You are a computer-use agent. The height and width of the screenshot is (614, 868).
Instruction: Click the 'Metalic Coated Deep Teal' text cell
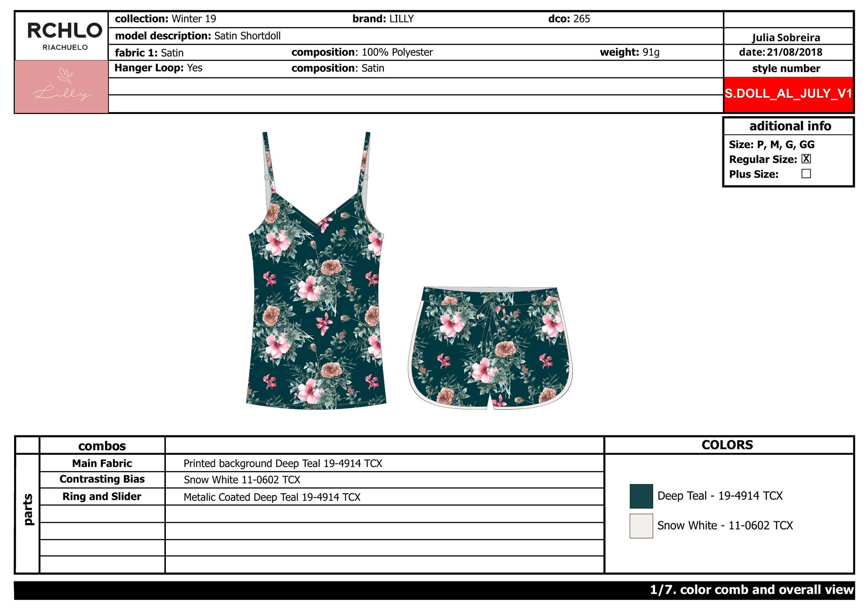click(272, 497)
